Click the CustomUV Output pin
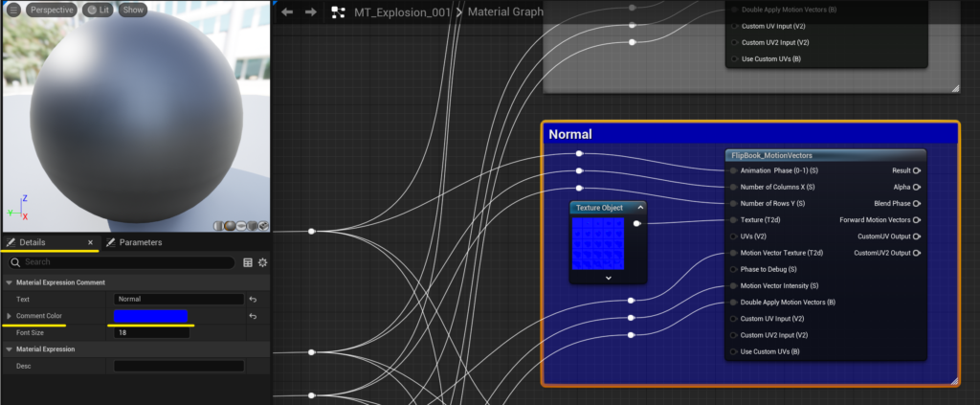 coord(916,236)
